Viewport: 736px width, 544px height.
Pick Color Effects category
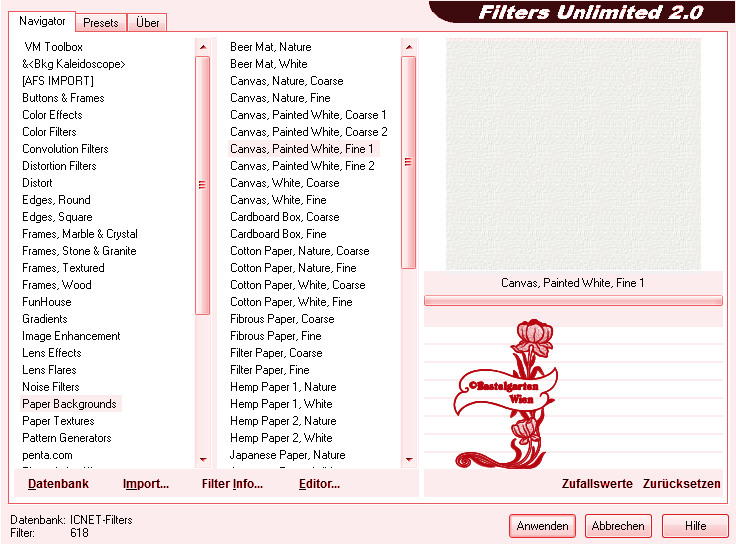[x=52, y=115]
